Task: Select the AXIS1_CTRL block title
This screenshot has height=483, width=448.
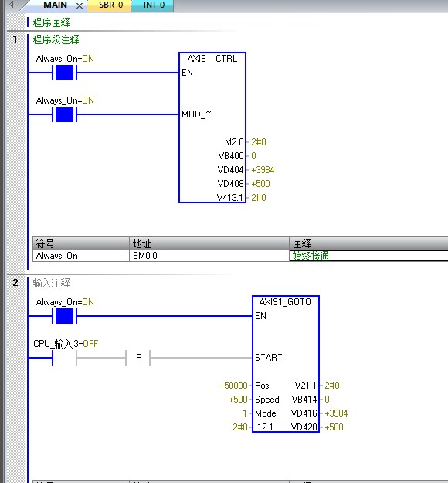Action: [x=212, y=59]
